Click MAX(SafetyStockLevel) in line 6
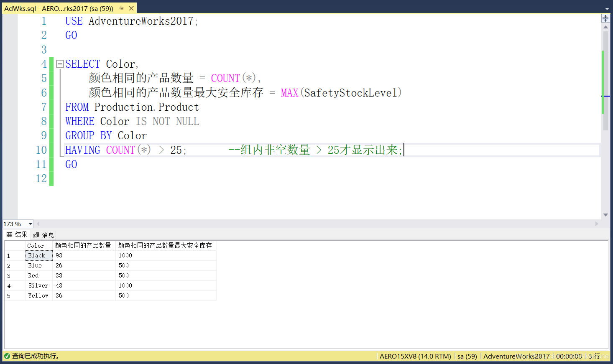613x364 pixels. pos(341,92)
